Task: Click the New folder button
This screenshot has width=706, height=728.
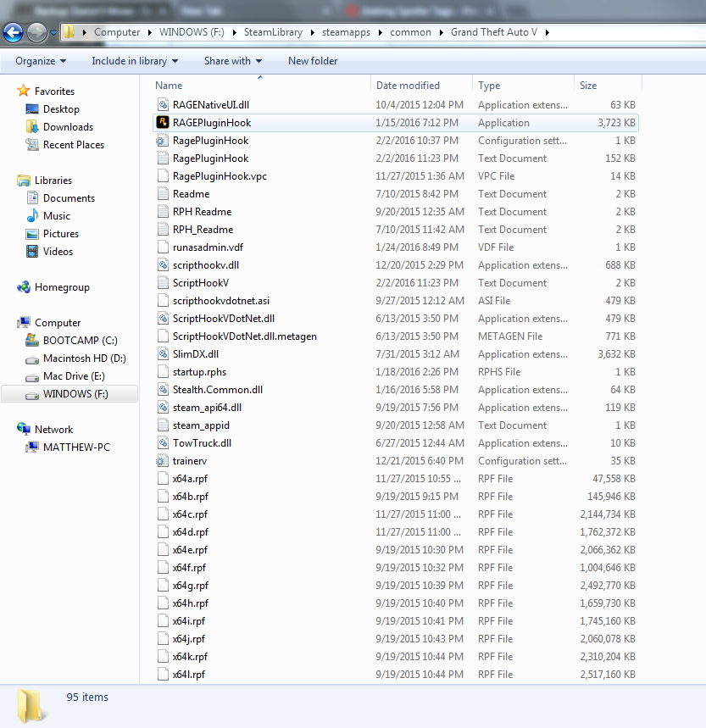Action: (313, 61)
